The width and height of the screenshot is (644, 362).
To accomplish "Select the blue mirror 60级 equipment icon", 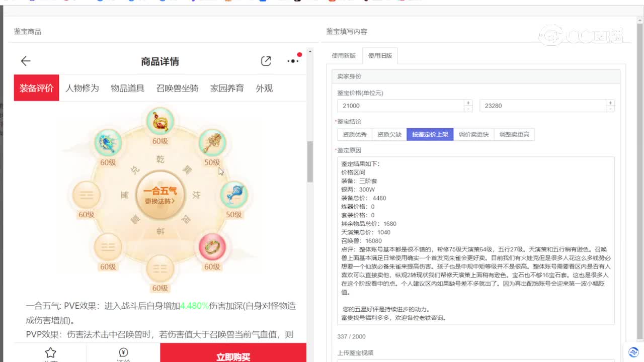I will tap(108, 143).
